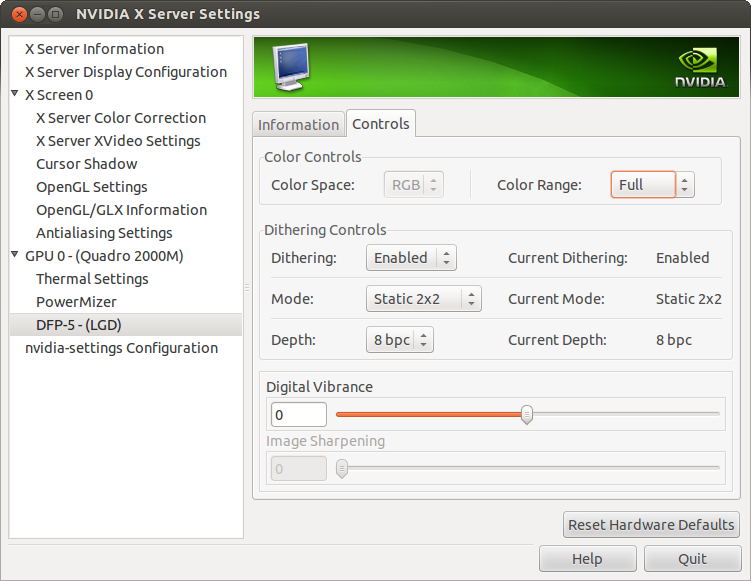Click the Digital Vibrance value field

[x=299, y=415]
